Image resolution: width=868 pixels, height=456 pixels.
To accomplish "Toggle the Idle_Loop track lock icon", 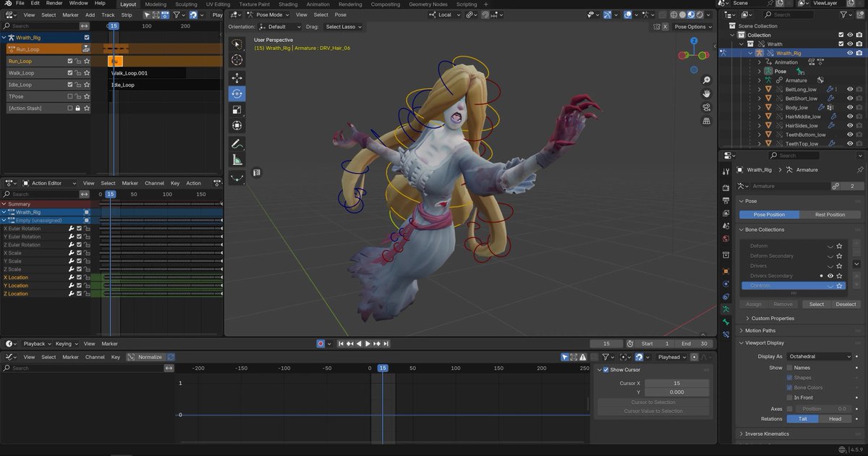I will [x=78, y=85].
